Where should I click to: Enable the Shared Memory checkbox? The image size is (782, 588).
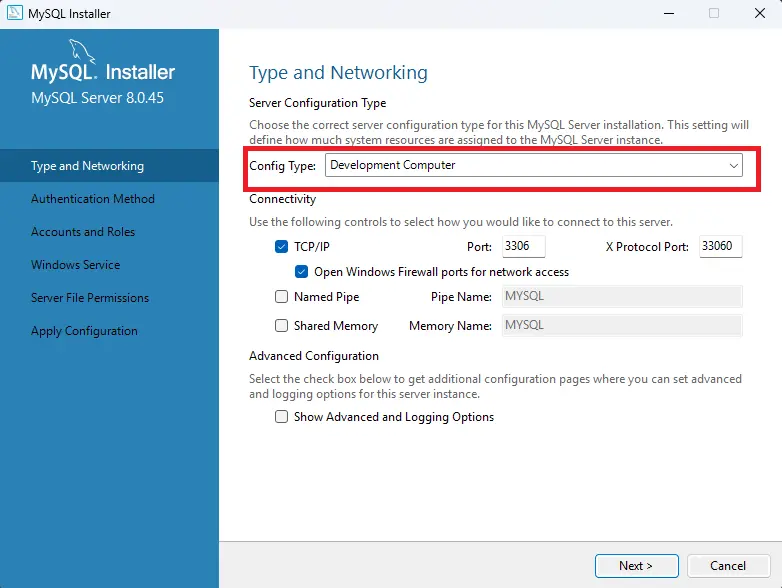pyautogui.click(x=281, y=325)
